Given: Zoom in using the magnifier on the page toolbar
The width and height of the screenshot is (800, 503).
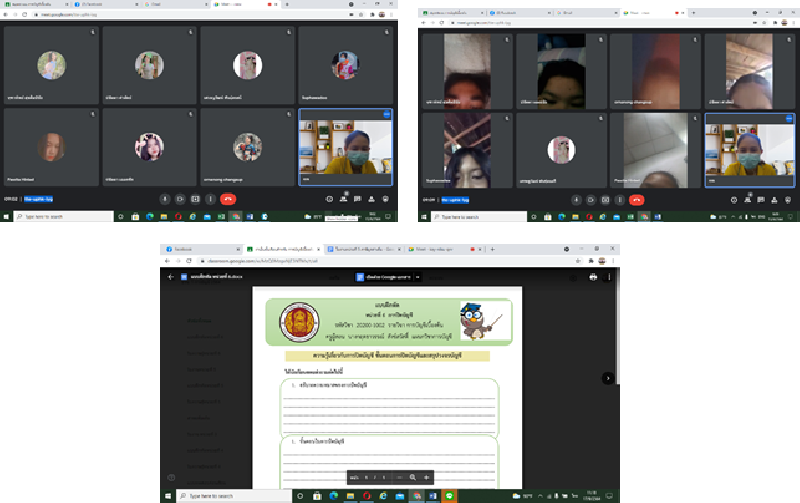Looking at the screenshot, I should pyautogui.click(x=412, y=477).
